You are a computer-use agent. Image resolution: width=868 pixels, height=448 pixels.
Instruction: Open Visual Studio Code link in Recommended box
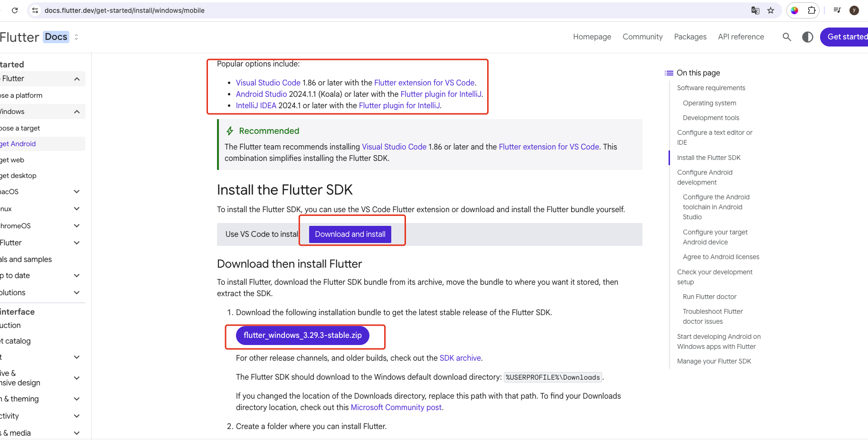(x=394, y=147)
